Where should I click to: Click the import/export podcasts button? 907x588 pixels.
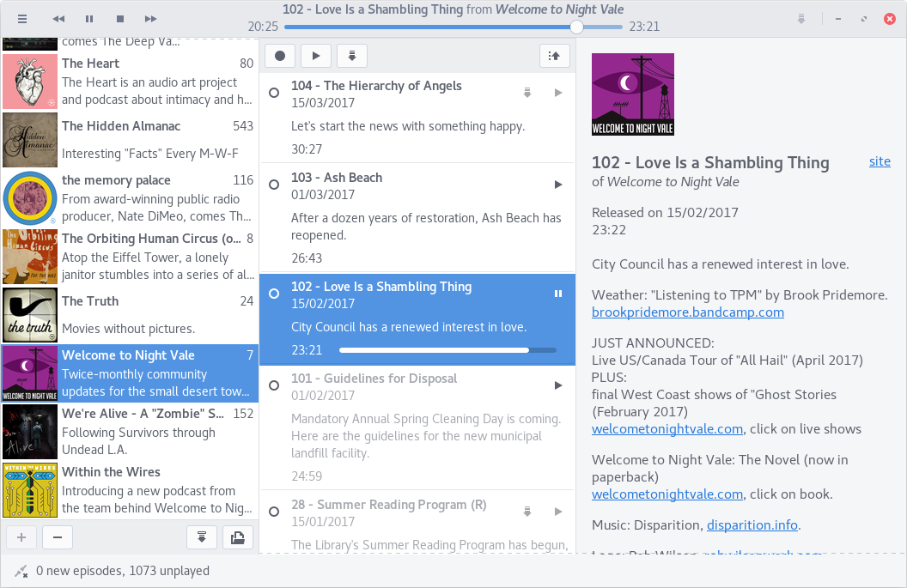pyautogui.click(x=238, y=537)
